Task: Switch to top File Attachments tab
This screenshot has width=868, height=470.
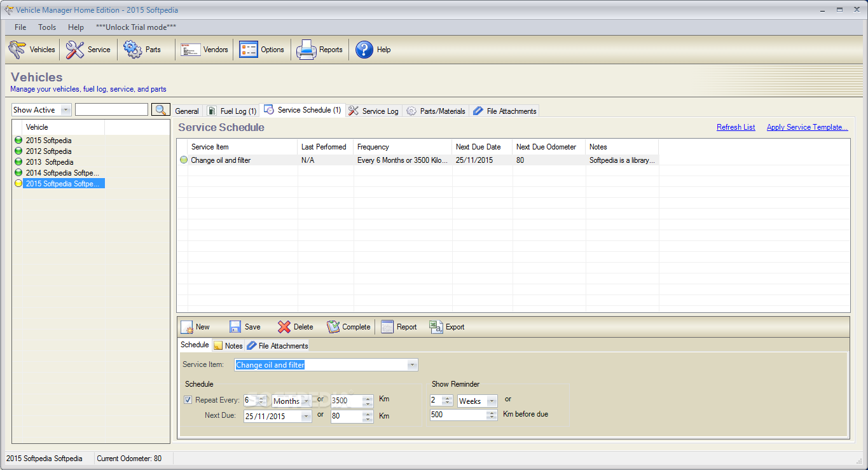Action: click(x=505, y=111)
